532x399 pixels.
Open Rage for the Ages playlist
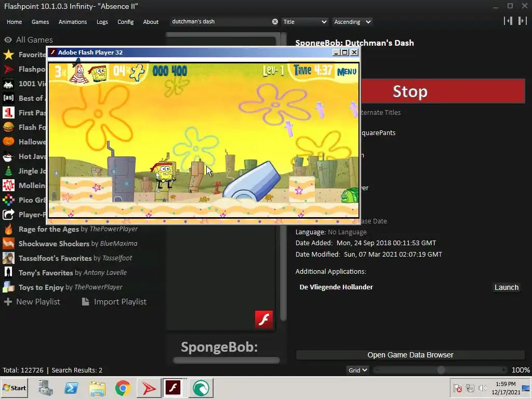(78, 229)
